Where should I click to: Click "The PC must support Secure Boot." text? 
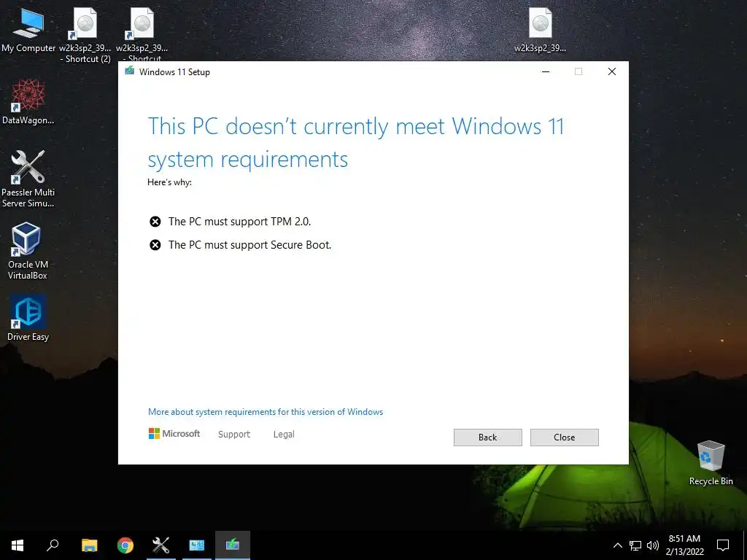click(x=249, y=245)
